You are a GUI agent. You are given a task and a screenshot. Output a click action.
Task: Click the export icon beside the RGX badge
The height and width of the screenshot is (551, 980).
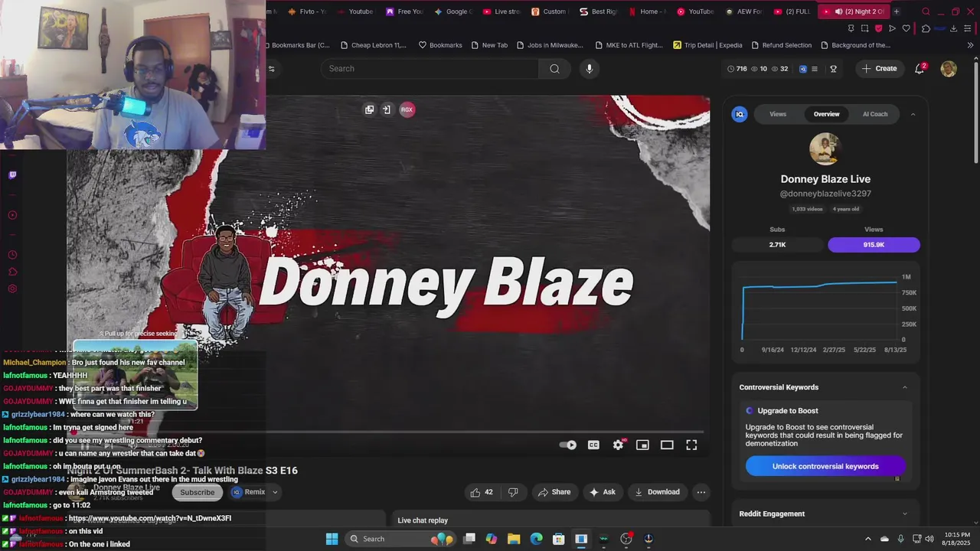[x=387, y=109]
